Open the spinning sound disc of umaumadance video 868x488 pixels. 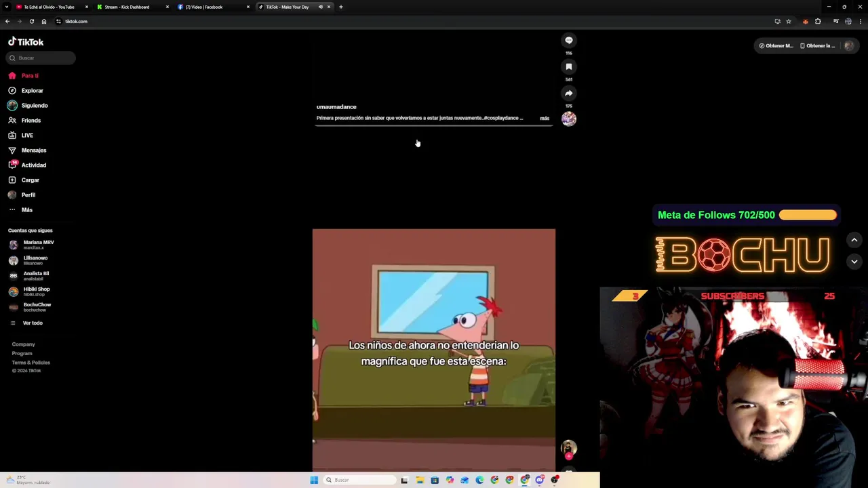tap(569, 119)
